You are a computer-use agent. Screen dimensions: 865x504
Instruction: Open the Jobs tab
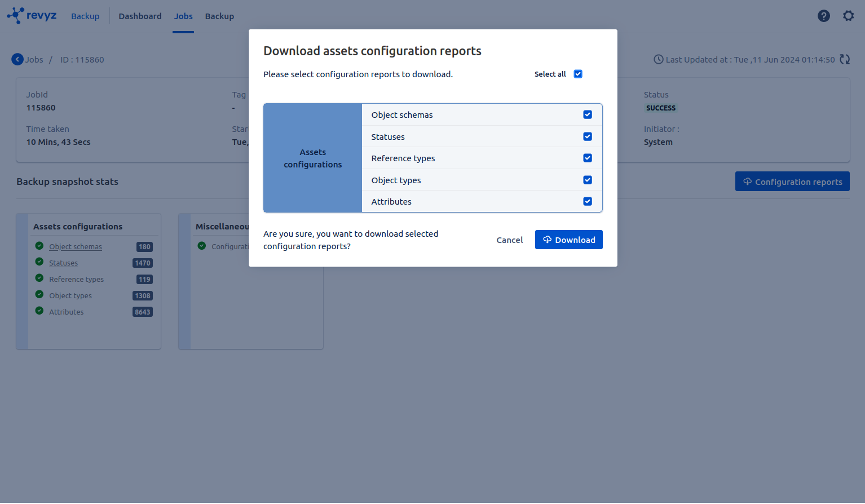click(x=183, y=16)
